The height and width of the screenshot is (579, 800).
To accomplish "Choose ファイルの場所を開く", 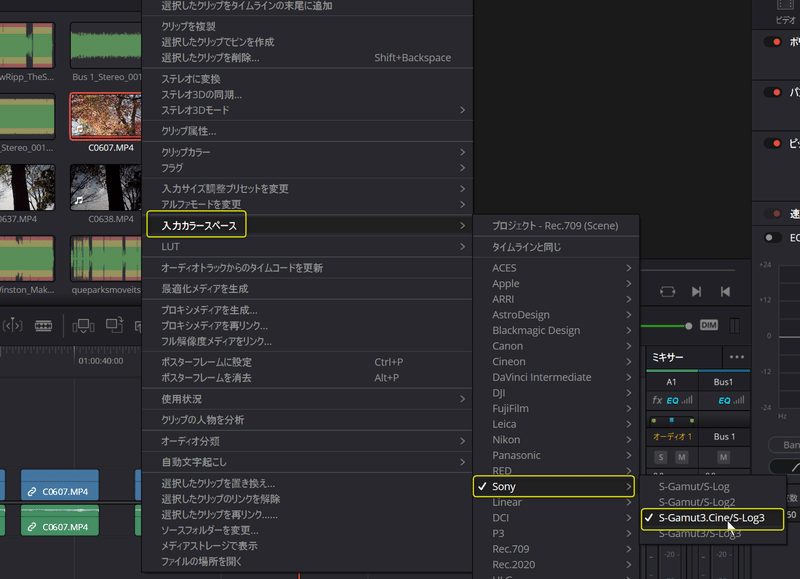I will [308, 562].
